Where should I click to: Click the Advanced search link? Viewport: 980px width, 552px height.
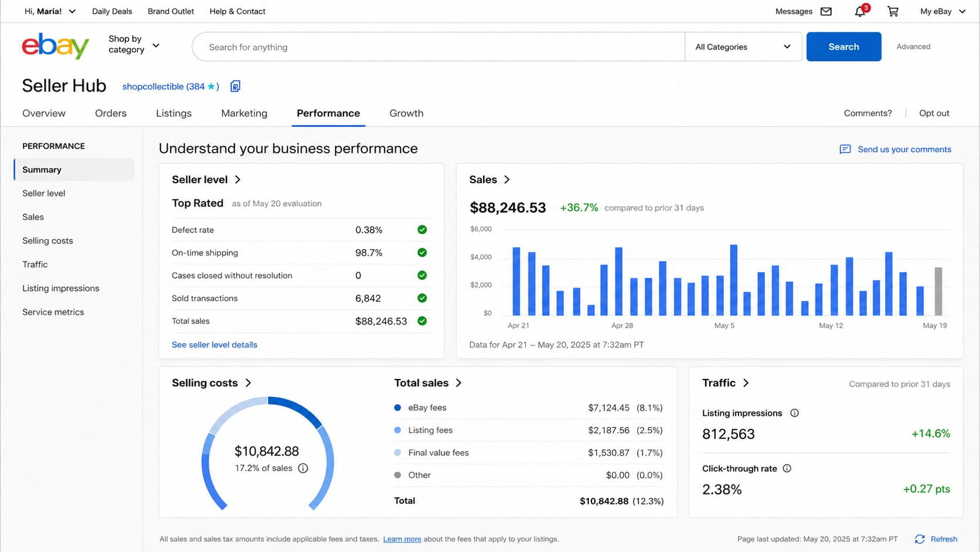[x=913, y=46]
